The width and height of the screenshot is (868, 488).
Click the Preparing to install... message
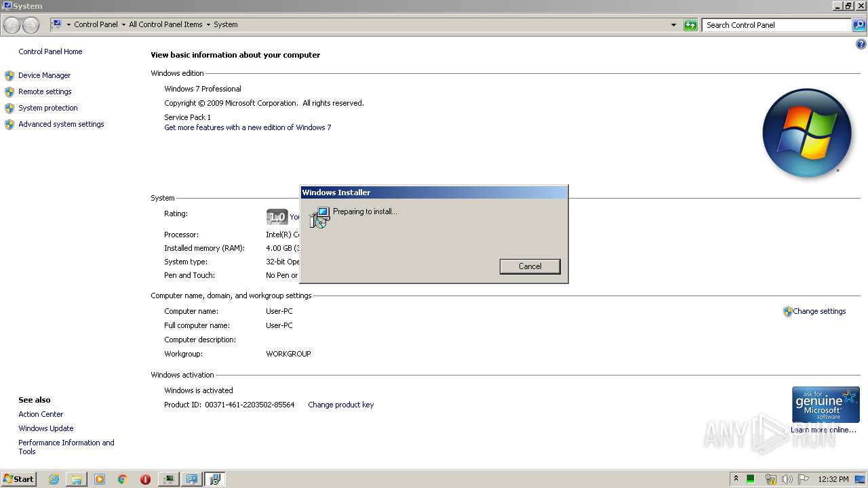click(365, 211)
